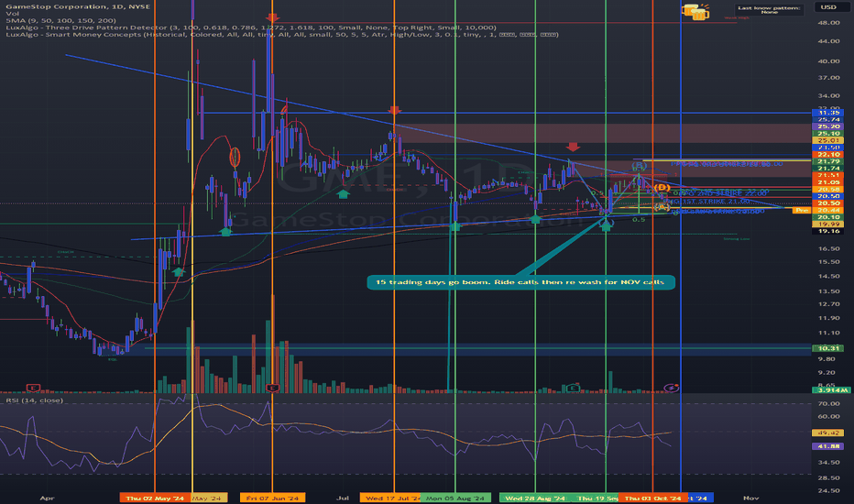Click the earnings marker near April

click(34, 389)
